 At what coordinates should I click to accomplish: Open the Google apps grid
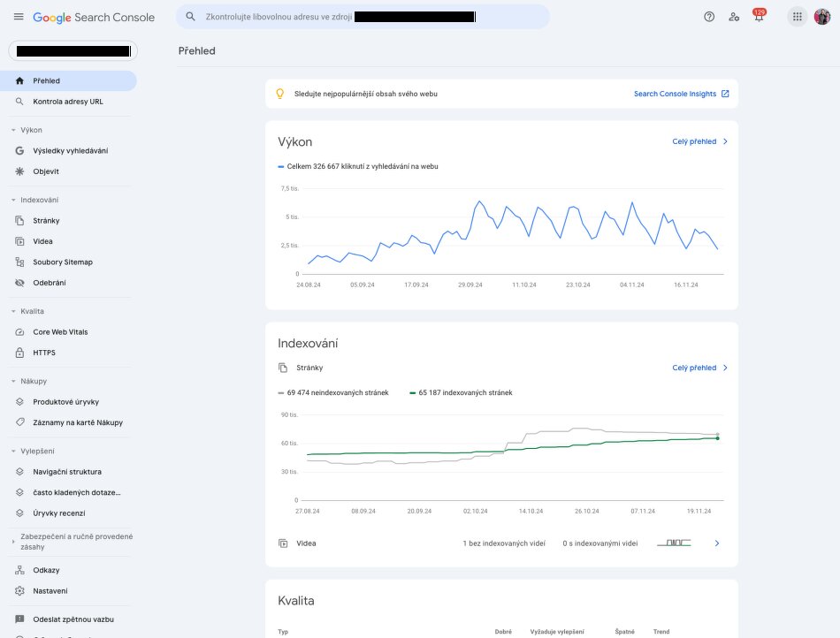click(797, 17)
